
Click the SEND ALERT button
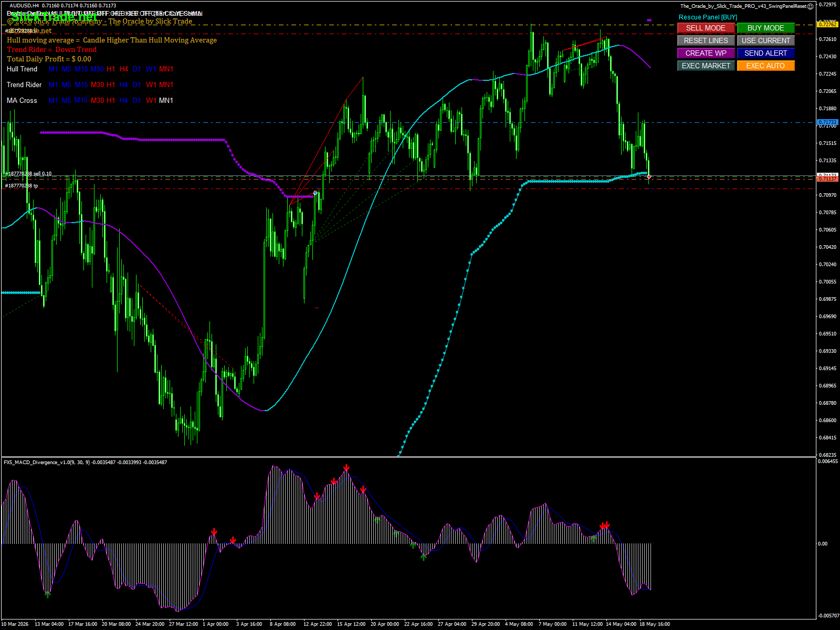click(x=765, y=53)
